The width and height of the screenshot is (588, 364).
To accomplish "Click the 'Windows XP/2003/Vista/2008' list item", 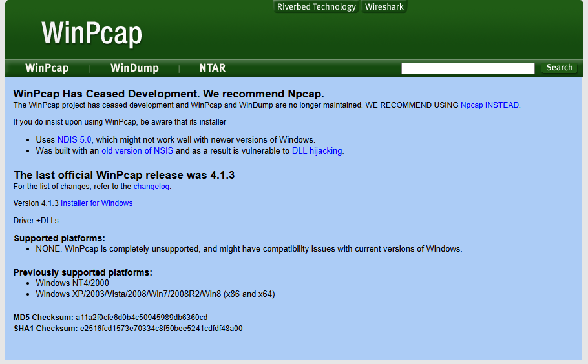I will [x=155, y=294].
